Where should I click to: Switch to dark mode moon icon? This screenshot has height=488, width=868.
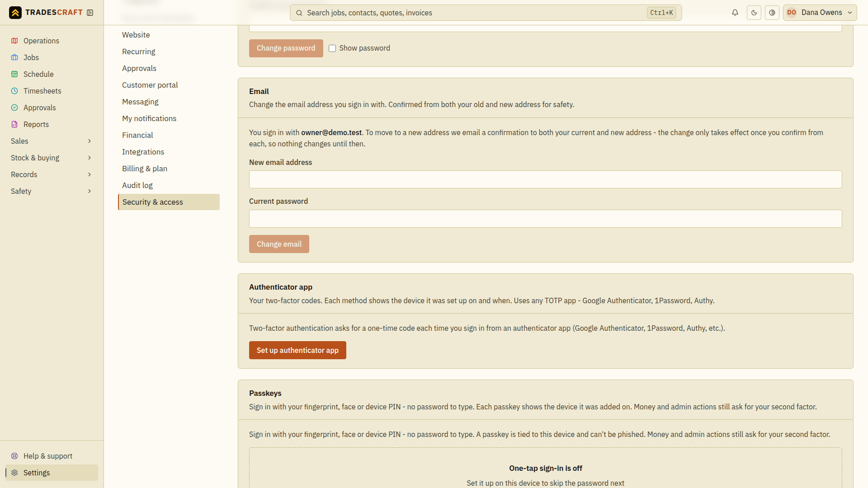754,13
